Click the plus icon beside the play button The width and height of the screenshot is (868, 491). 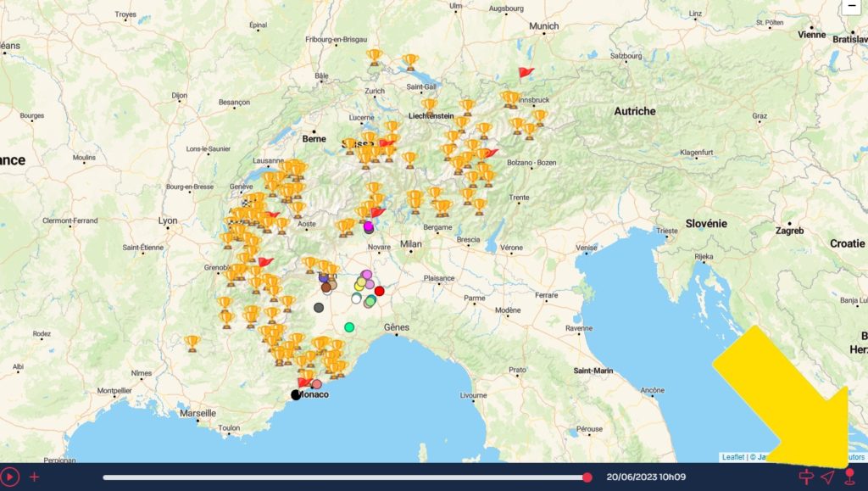point(35,477)
